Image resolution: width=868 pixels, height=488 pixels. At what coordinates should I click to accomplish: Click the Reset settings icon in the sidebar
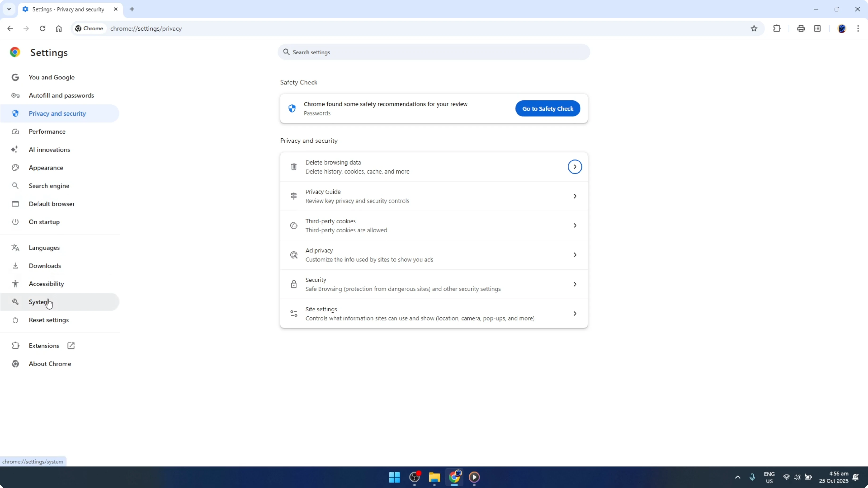(15, 320)
